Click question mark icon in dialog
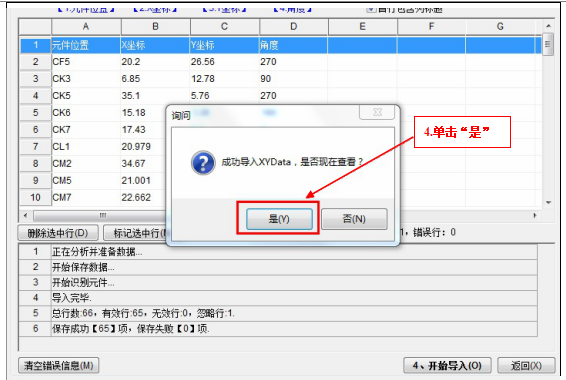 tap(203, 163)
